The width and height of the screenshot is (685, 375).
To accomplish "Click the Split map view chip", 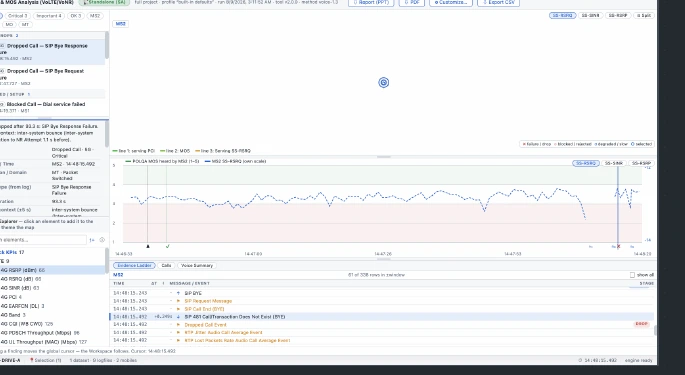I will point(644,15).
